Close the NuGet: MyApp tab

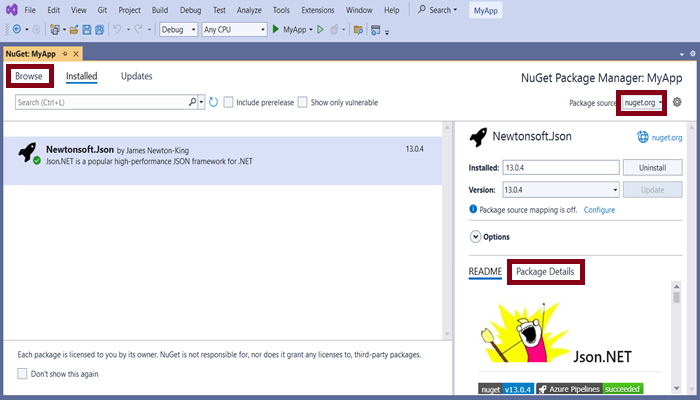76,54
